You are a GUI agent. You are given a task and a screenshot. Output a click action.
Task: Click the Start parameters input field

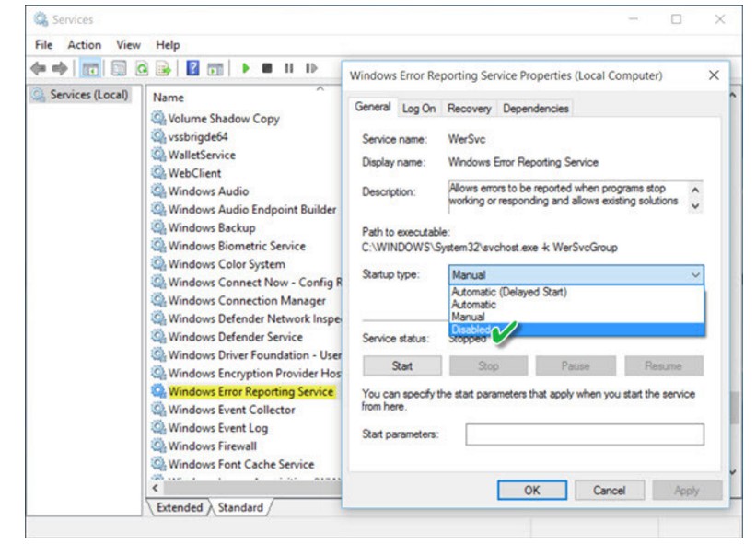click(x=585, y=434)
